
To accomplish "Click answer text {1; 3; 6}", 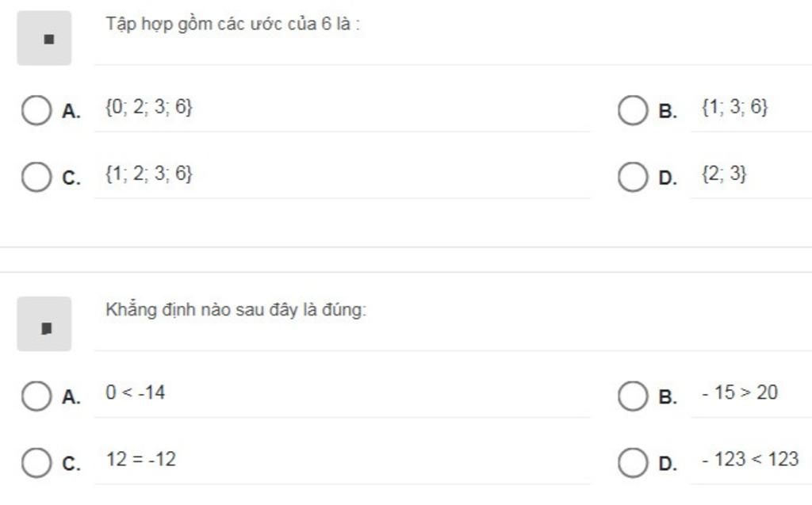I will pyautogui.click(x=735, y=107).
